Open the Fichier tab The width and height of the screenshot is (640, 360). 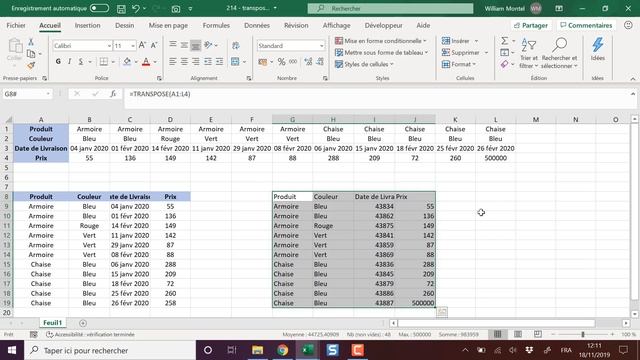16,25
